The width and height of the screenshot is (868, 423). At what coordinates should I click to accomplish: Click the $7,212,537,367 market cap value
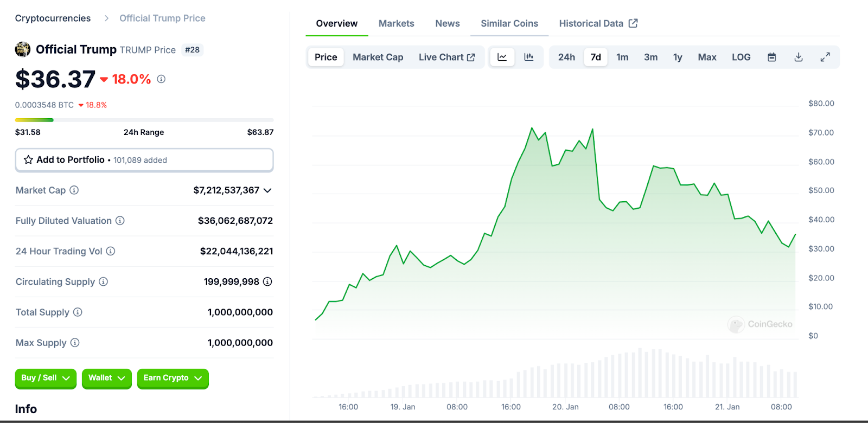click(226, 190)
